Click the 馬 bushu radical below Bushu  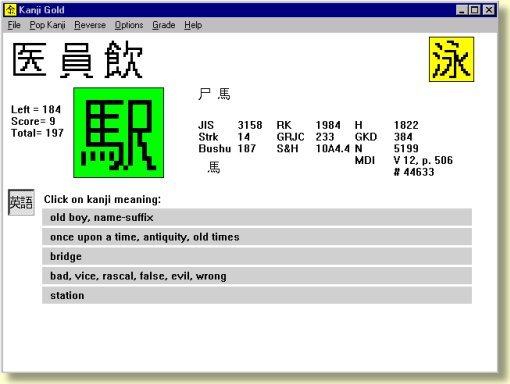(214, 167)
